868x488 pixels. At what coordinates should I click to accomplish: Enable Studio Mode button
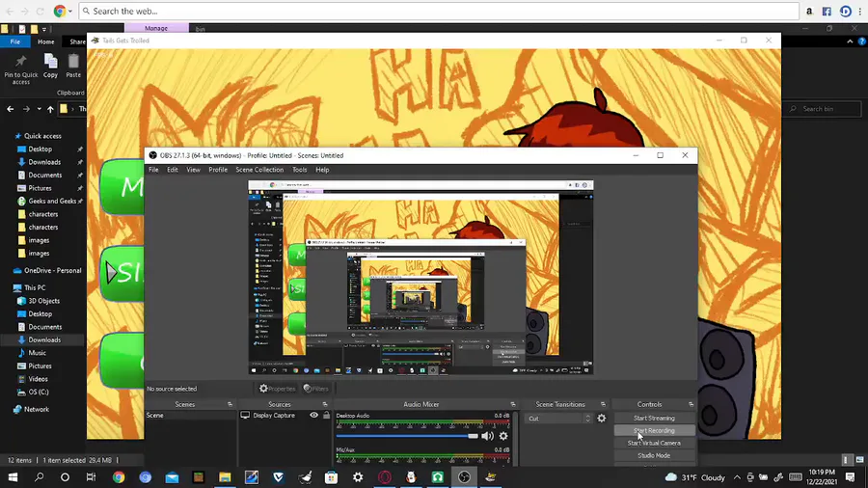[x=654, y=455]
